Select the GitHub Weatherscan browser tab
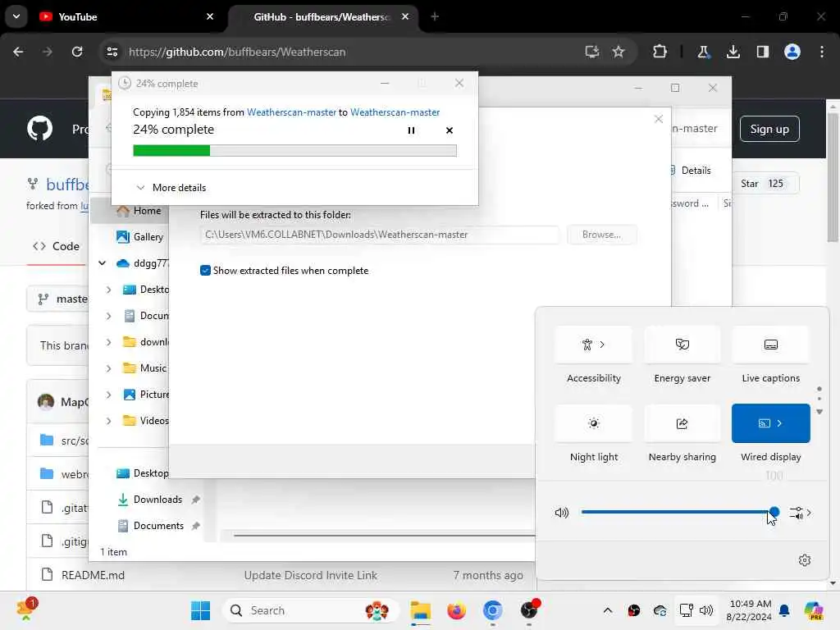 point(322,17)
